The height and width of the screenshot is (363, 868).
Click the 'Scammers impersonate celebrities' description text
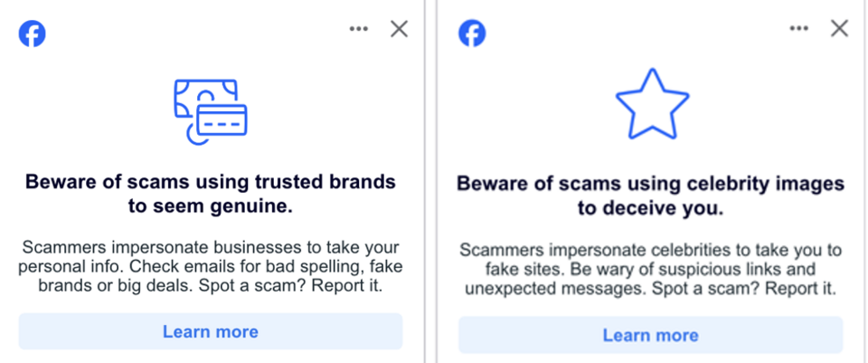(x=650, y=270)
